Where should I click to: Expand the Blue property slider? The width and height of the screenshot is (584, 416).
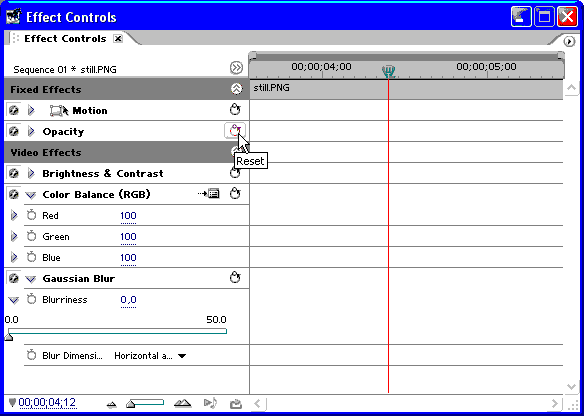tap(14, 257)
